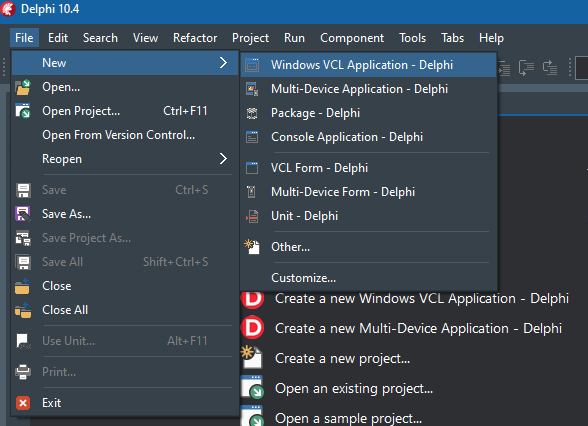Click the toolbar icon right of the indent icon
This screenshot has height=426, width=588.
tap(526, 68)
